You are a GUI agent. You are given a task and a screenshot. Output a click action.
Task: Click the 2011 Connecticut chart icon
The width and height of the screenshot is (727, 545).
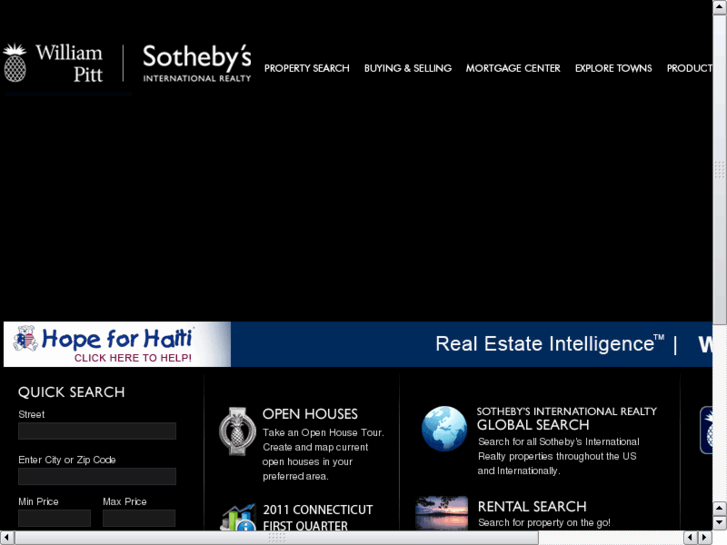pos(238,518)
